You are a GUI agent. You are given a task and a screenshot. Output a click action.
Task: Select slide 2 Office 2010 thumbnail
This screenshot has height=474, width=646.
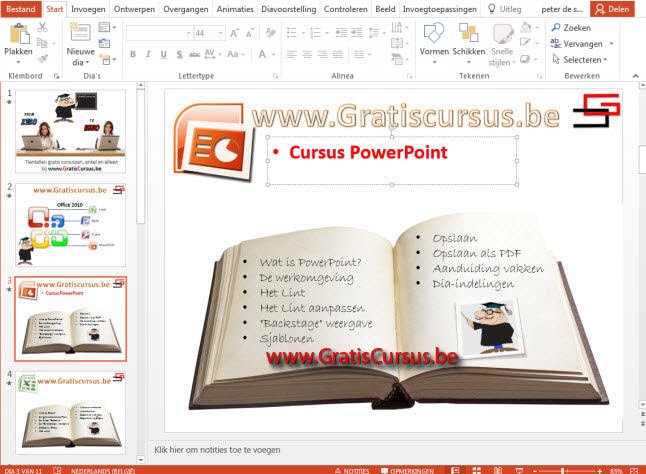click(70, 225)
